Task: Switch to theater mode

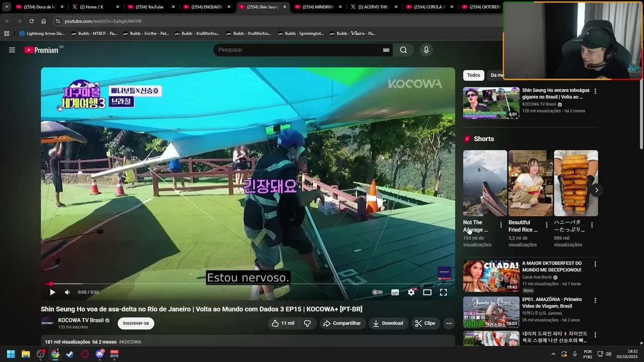Action: click(427, 292)
